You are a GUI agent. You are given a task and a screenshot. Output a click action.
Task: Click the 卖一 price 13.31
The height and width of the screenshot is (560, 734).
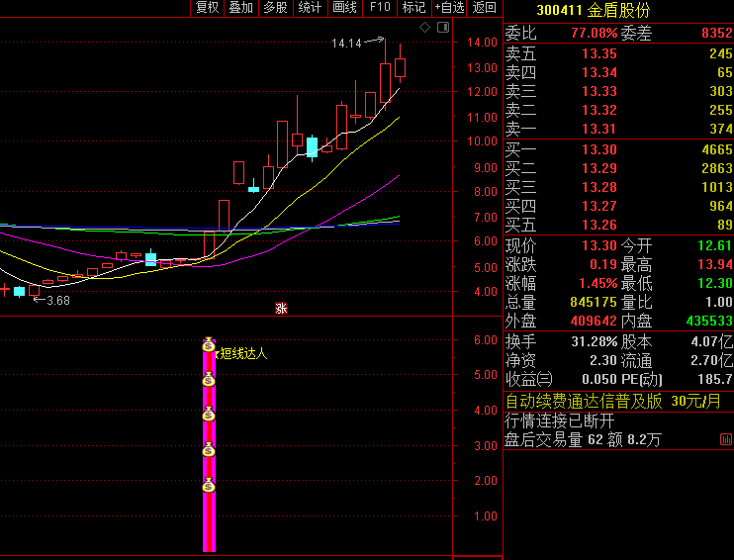tap(599, 129)
